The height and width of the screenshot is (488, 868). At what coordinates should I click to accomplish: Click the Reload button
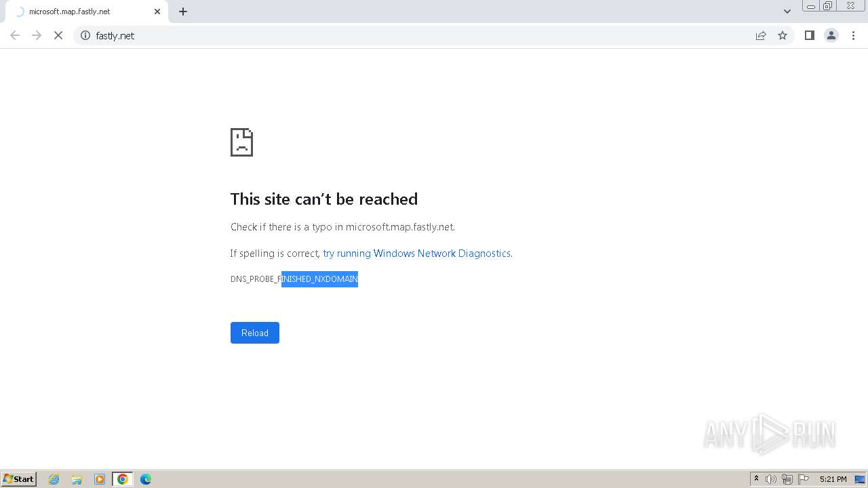pyautogui.click(x=255, y=333)
